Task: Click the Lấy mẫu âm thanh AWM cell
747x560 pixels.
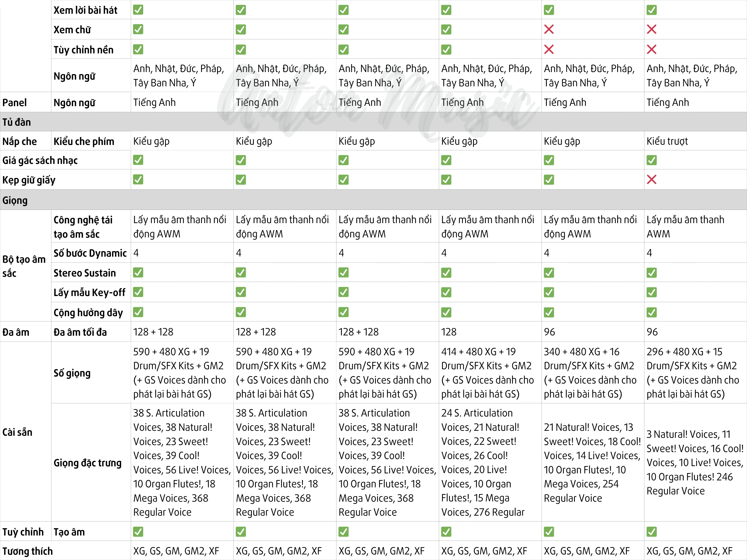Action: point(685,227)
